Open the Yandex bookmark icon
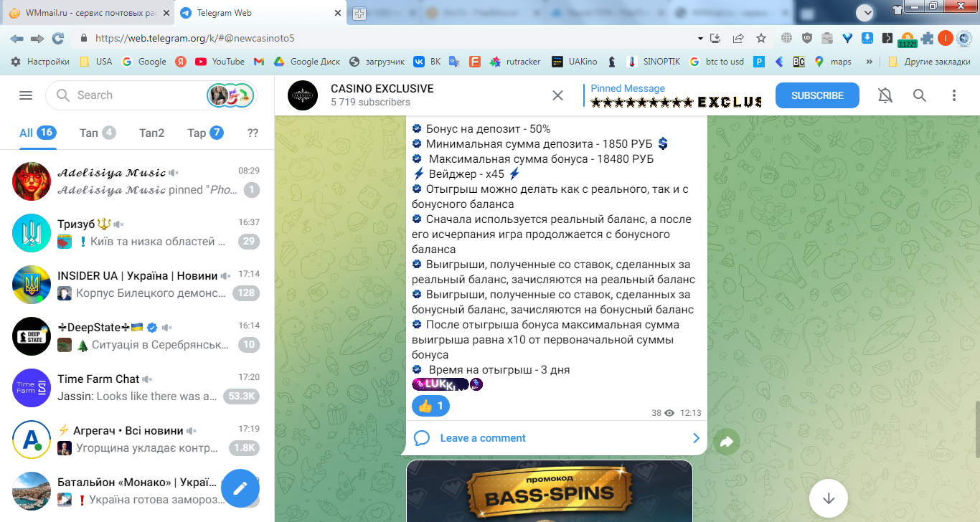 tap(181, 62)
